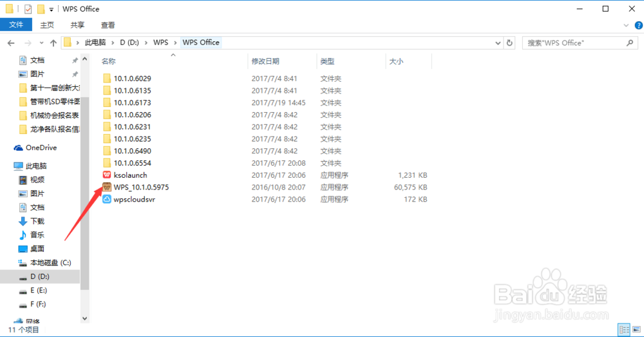Go up one folder level arrow

pos(53,43)
